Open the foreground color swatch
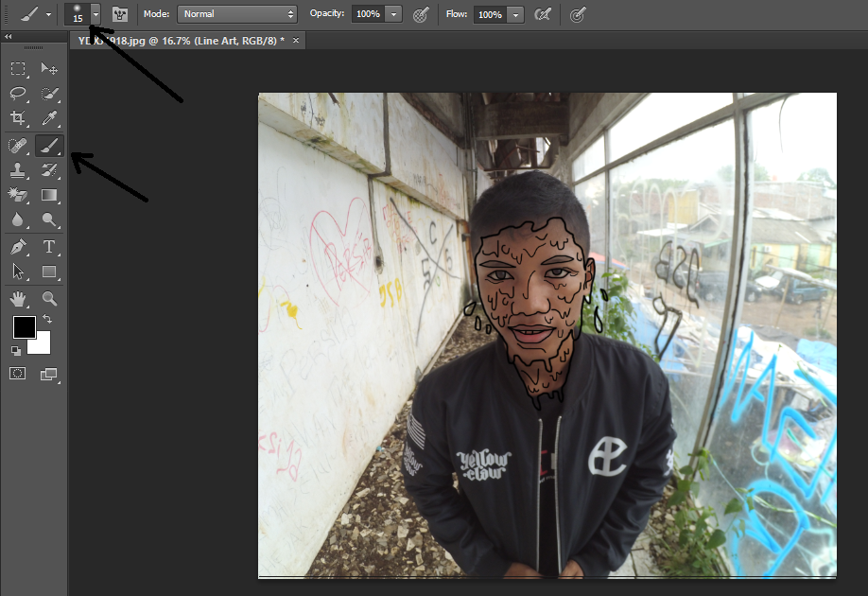 (25, 327)
